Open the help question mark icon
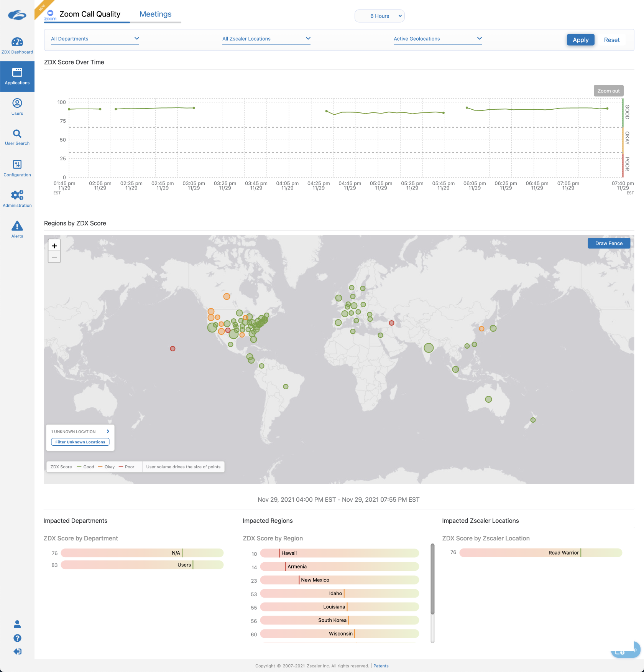The height and width of the screenshot is (672, 644). pyautogui.click(x=17, y=638)
